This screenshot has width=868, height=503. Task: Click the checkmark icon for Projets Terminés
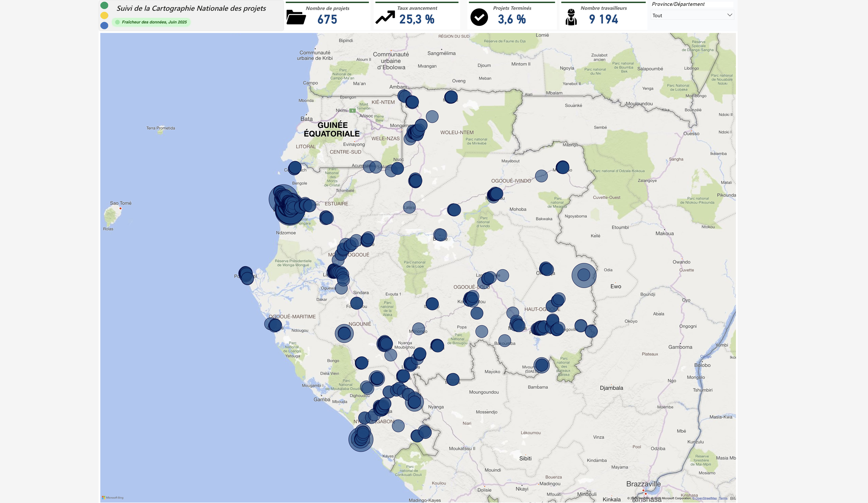(479, 17)
